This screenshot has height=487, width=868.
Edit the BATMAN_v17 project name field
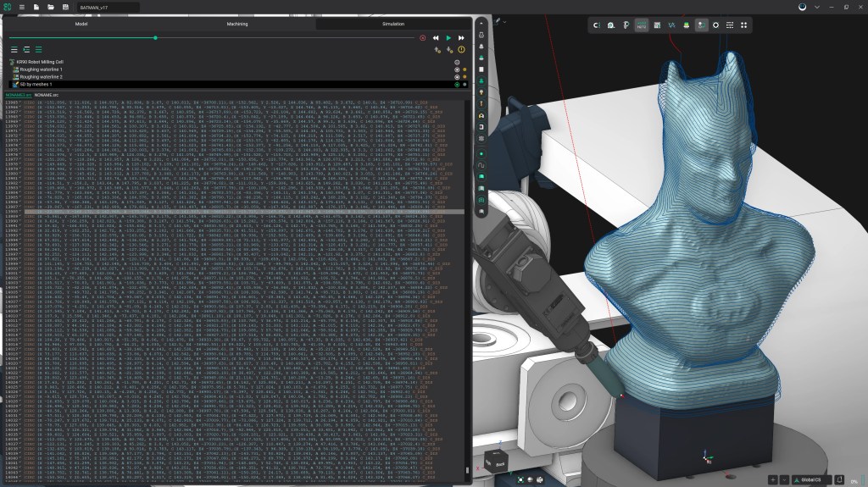108,8
